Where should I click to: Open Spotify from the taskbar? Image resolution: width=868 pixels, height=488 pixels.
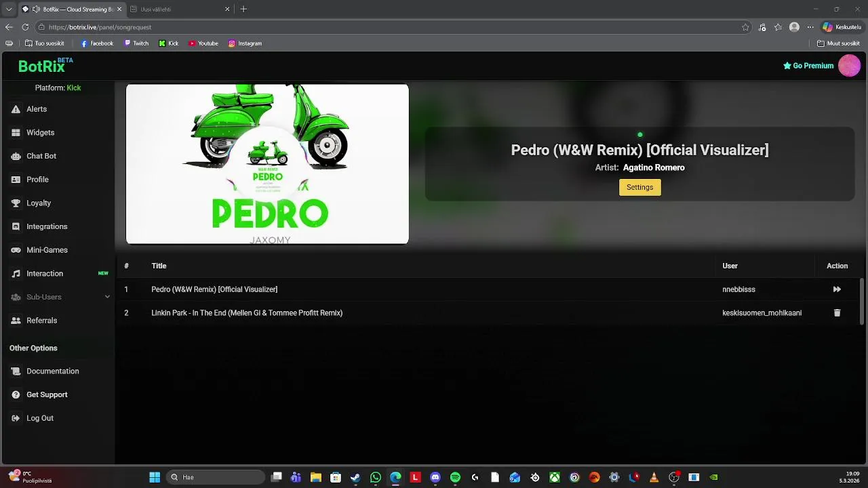point(455,478)
